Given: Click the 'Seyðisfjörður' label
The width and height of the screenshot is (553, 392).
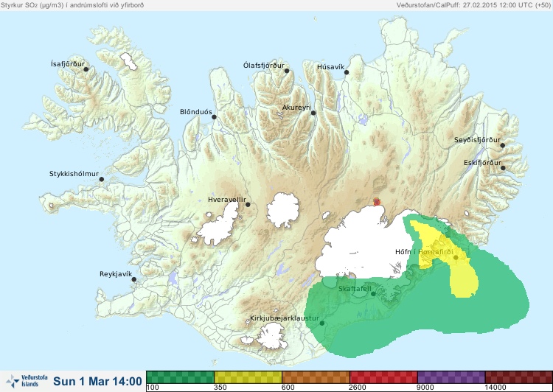Looking at the screenshot, I should pos(477,140).
